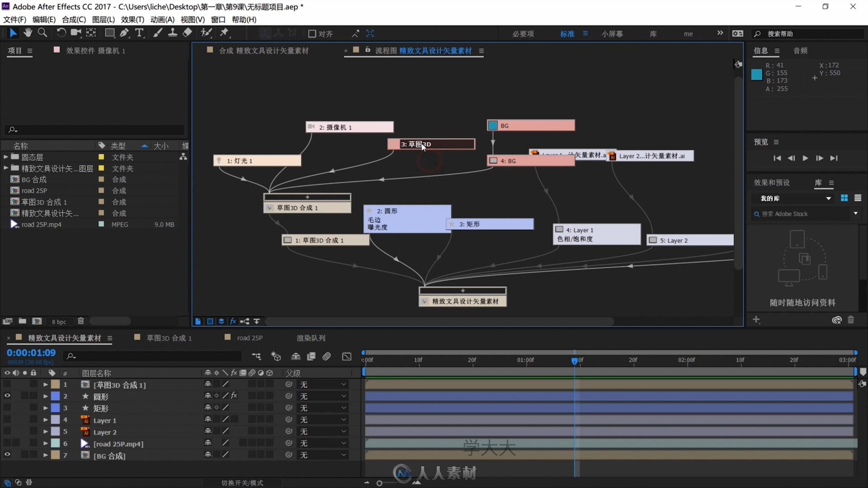Toggle lock for road 25P.mp4 layer

pos(33,443)
